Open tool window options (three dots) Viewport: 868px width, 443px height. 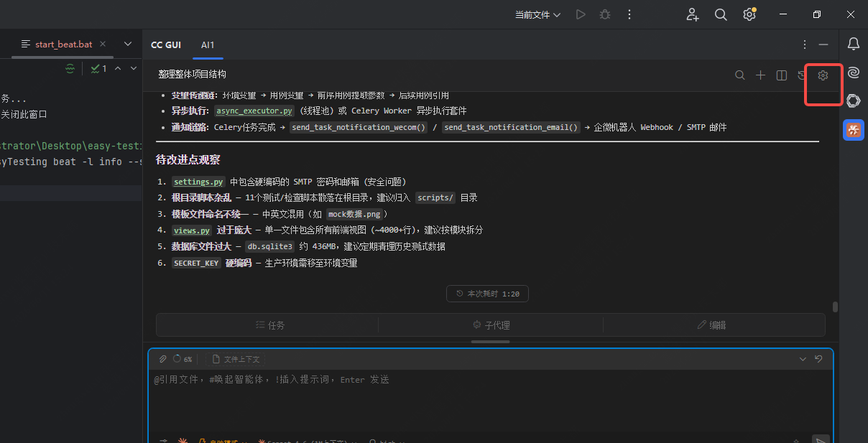tap(805, 45)
